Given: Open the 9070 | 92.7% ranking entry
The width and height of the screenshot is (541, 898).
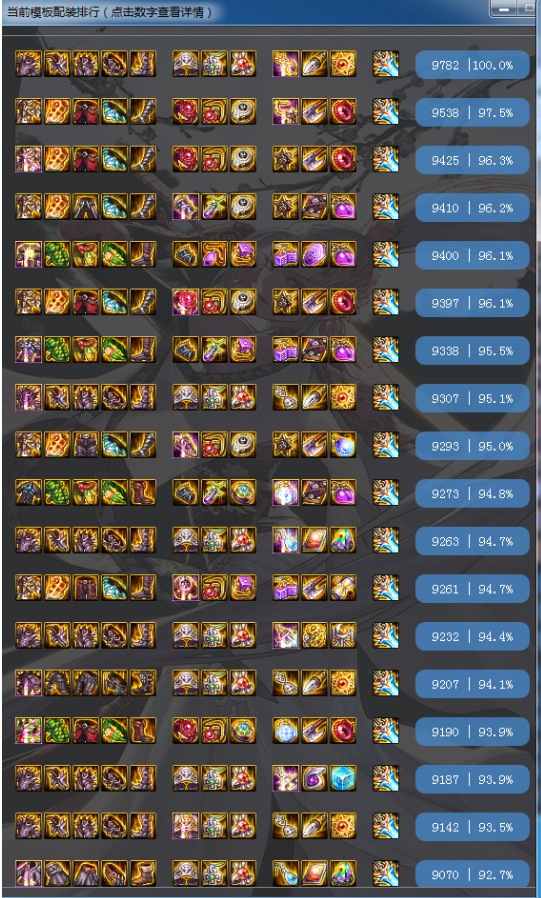Looking at the screenshot, I should pos(472,874).
